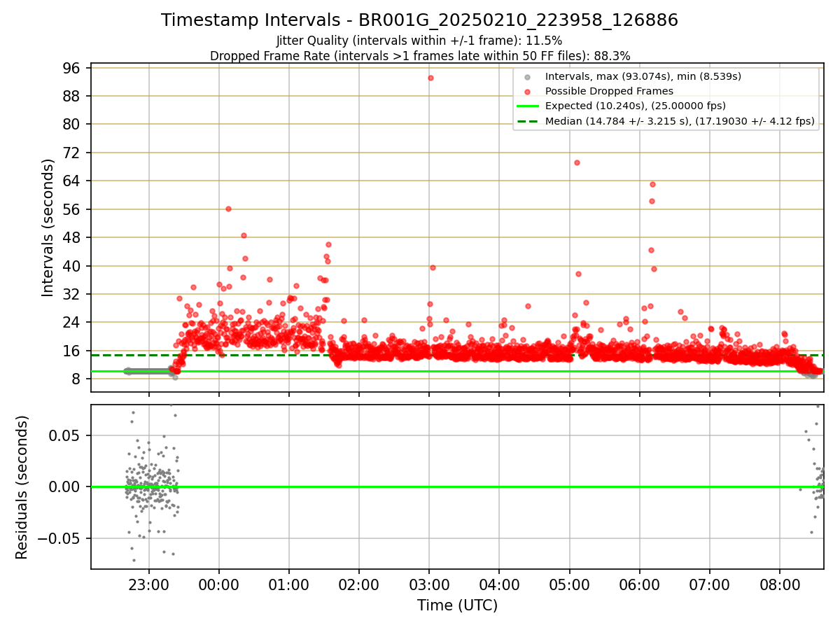
Task: Click the red marker in the Possible Dropped Frames legend entry
Action: (x=528, y=91)
